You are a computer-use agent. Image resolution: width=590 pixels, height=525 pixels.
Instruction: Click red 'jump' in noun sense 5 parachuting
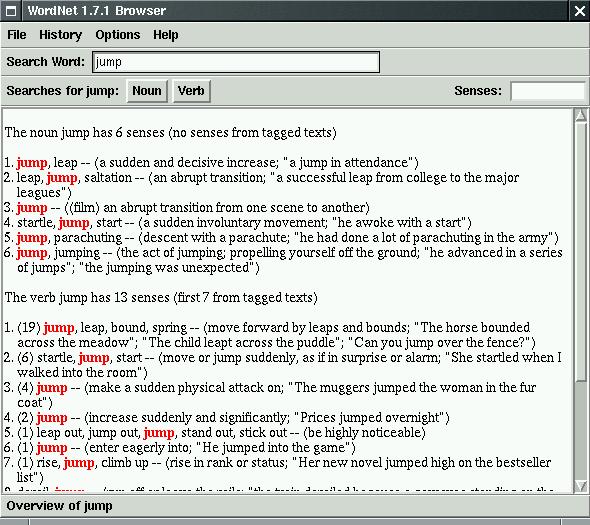click(32, 238)
